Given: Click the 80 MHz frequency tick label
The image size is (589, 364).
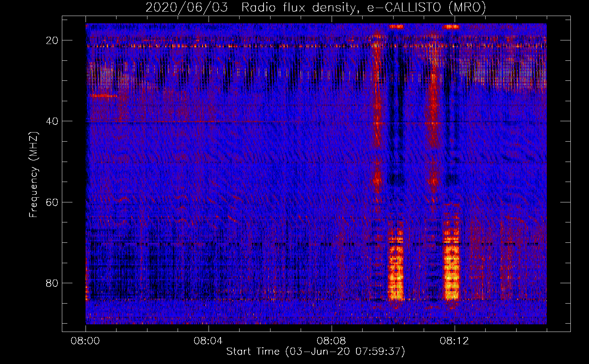Looking at the screenshot, I should pos(52,283).
